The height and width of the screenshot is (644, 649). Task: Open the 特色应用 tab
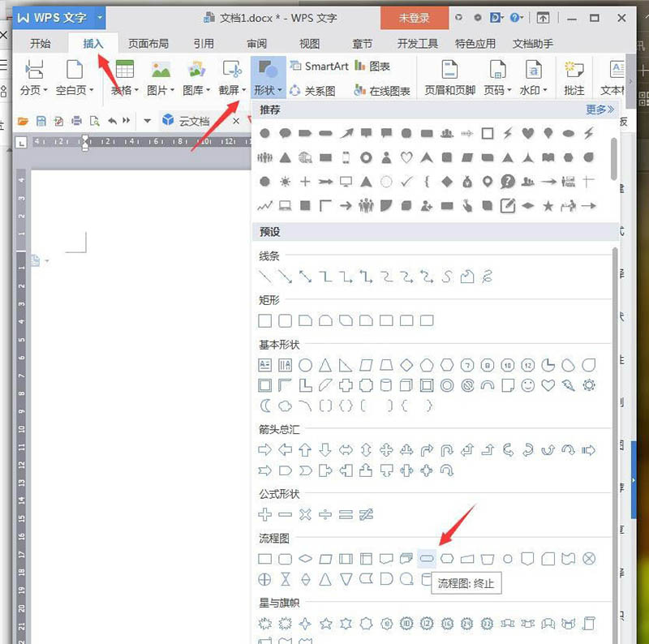(475, 44)
